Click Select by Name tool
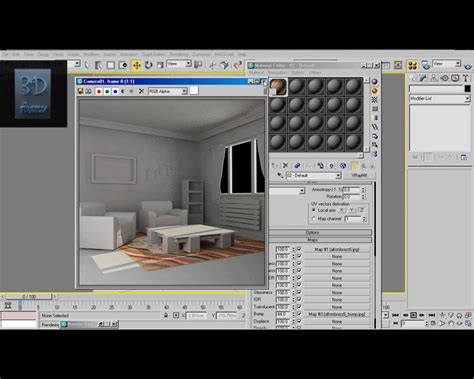474x379 pixels. click(x=99, y=65)
